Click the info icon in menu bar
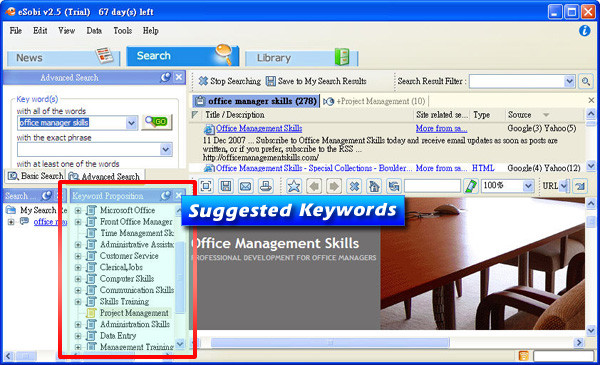The image size is (600, 365). pyautogui.click(x=584, y=31)
